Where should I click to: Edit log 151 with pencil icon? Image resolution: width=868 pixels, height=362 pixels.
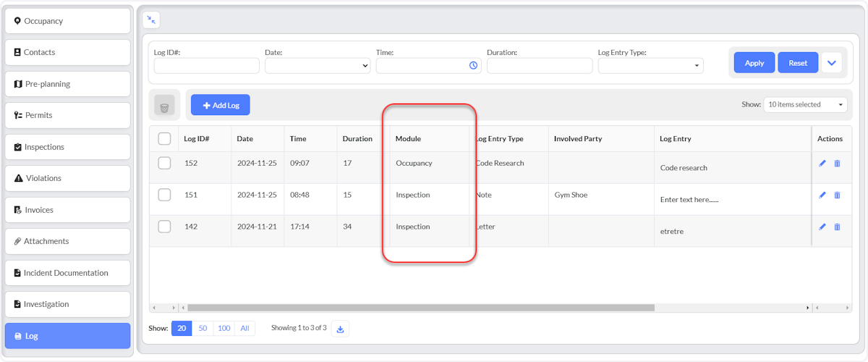tap(822, 195)
